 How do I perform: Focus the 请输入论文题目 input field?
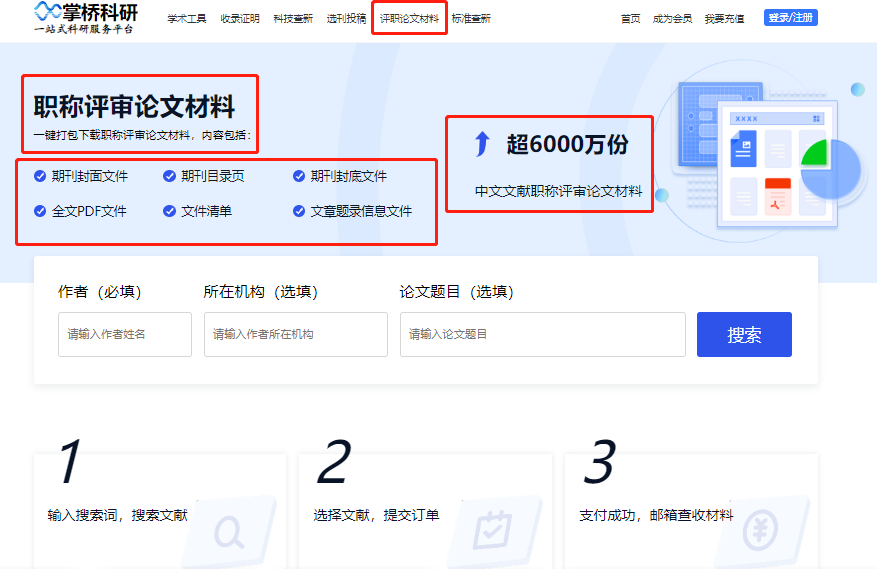543,334
